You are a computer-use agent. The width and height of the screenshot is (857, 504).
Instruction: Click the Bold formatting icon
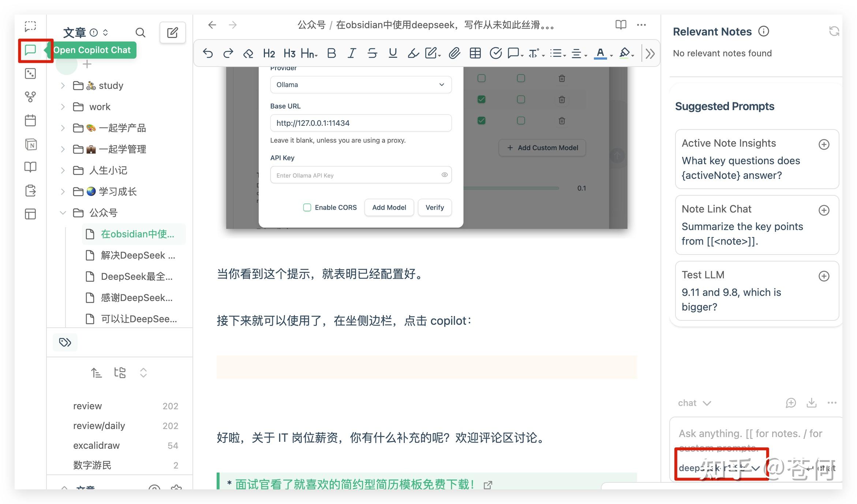(331, 53)
